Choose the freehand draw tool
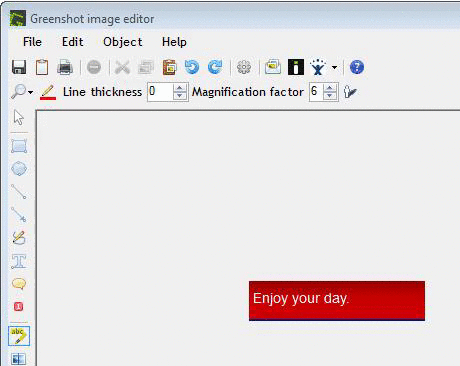Image resolution: width=460 pixels, height=366 pixels. [x=19, y=238]
